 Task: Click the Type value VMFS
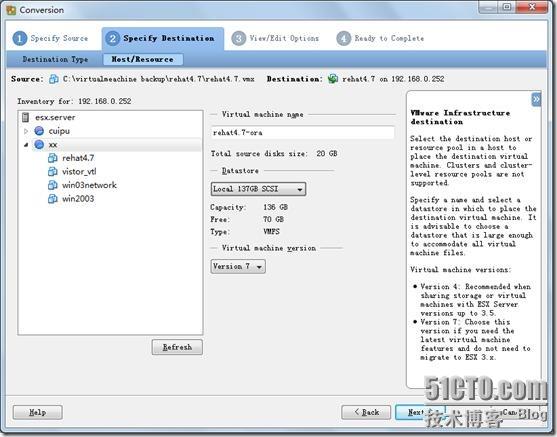click(271, 231)
